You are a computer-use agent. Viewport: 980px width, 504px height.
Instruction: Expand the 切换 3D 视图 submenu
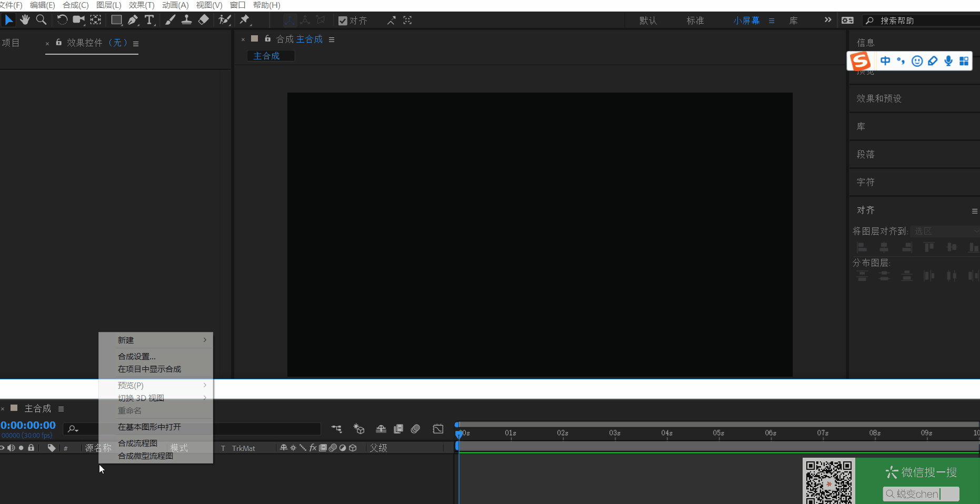click(x=156, y=398)
